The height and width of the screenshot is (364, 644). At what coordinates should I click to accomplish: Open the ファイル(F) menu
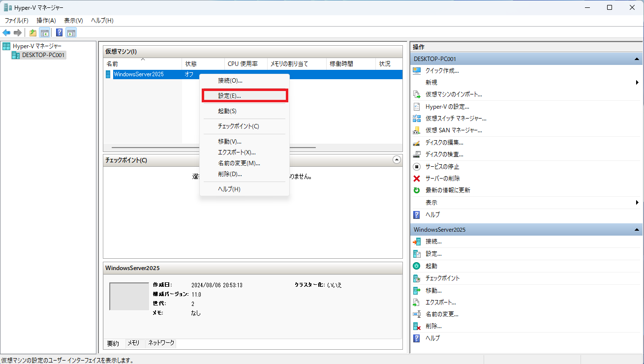[x=17, y=20]
